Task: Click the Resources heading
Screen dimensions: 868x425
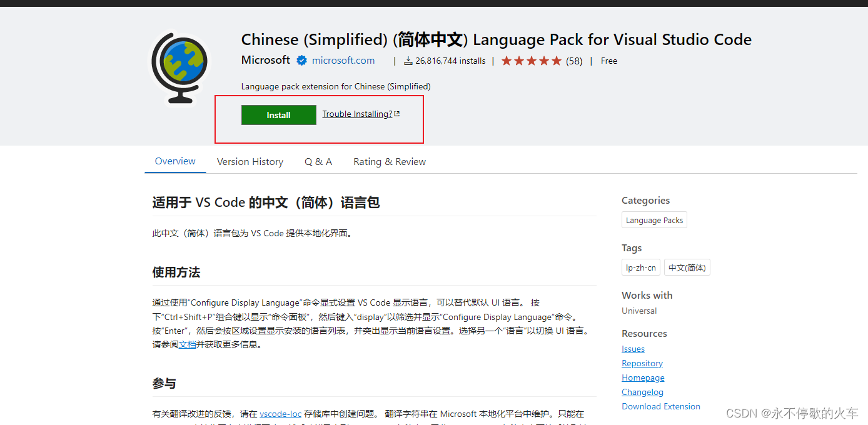Action: (644, 333)
